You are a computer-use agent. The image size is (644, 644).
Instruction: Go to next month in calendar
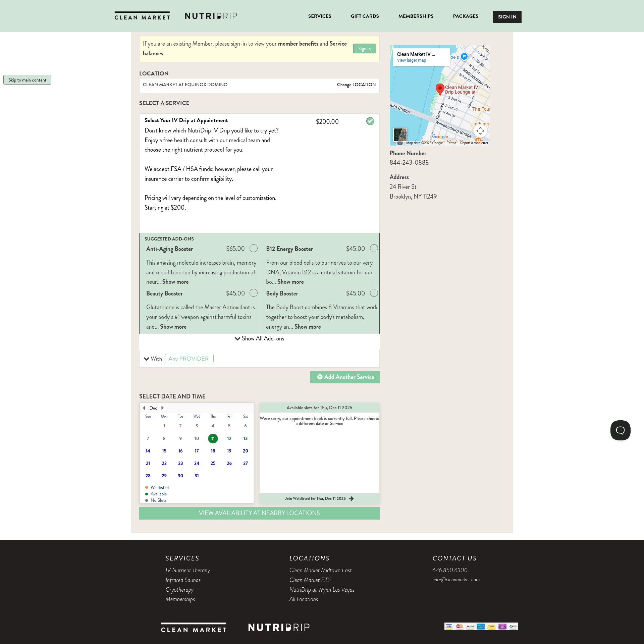(x=163, y=408)
